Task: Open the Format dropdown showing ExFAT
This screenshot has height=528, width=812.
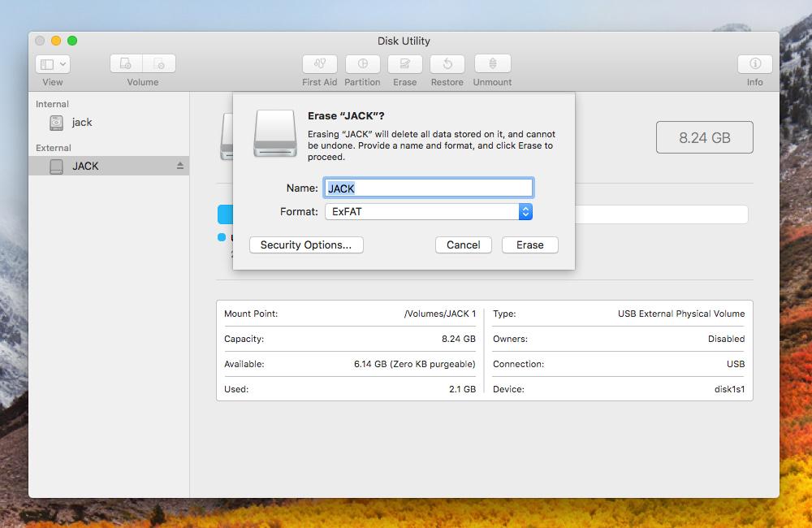Action: pyautogui.click(x=428, y=212)
